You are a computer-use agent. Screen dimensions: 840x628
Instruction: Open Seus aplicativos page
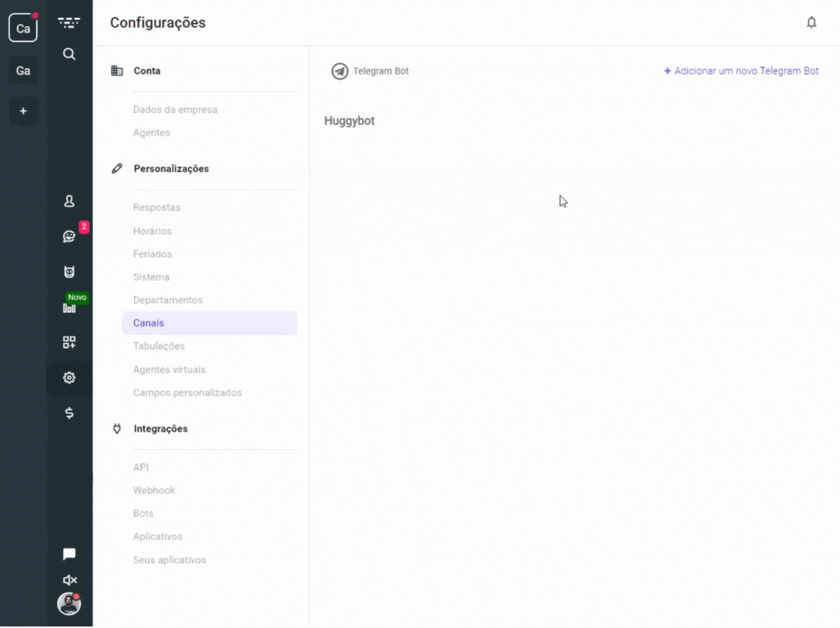pyautogui.click(x=169, y=561)
